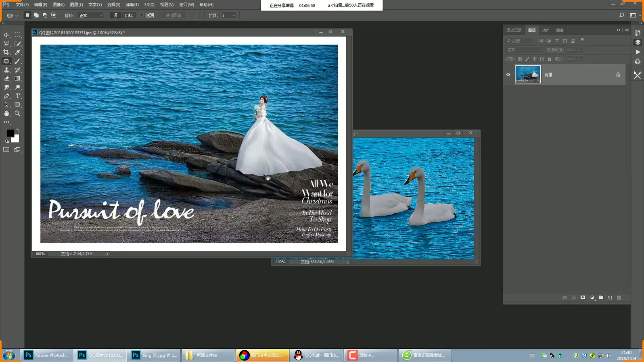The width and height of the screenshot is (644, 362).
Task: Select the Move tool
Action: pyautogui.click(x=6, y=35)
